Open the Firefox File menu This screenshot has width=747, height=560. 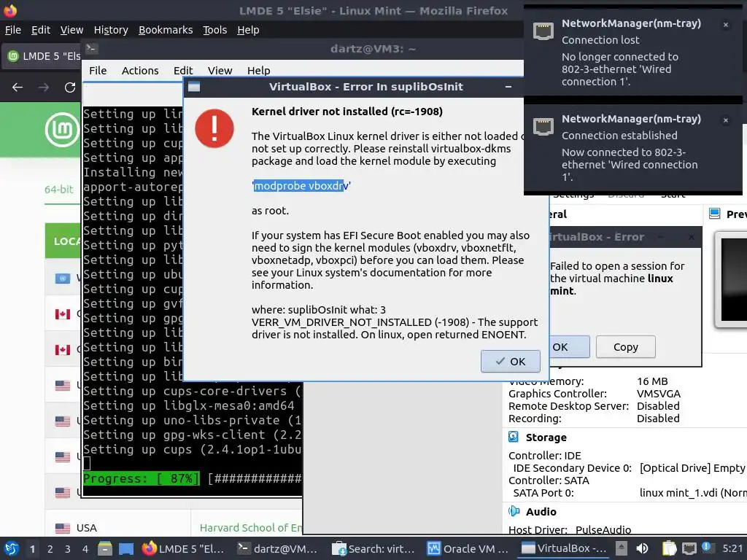click(13, 30)
